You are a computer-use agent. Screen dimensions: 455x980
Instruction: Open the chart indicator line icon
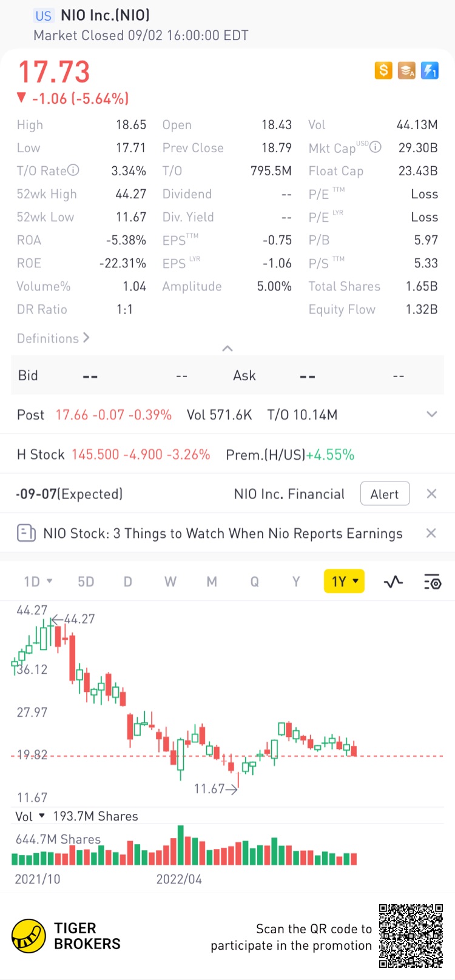(x=393, y=582)
